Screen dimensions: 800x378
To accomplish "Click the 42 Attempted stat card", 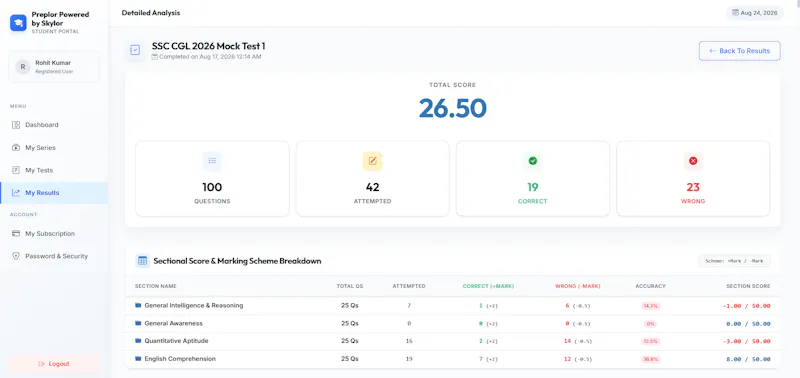I will (372, 179).
